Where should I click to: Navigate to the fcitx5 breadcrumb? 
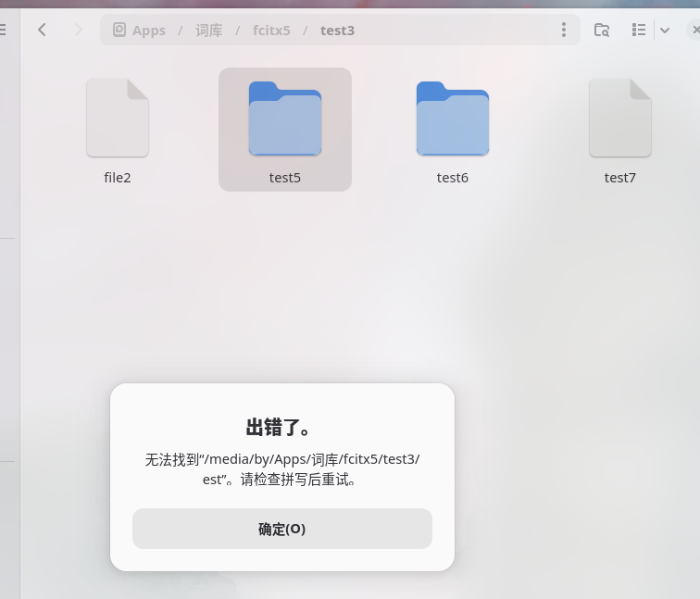pos(271,31)
